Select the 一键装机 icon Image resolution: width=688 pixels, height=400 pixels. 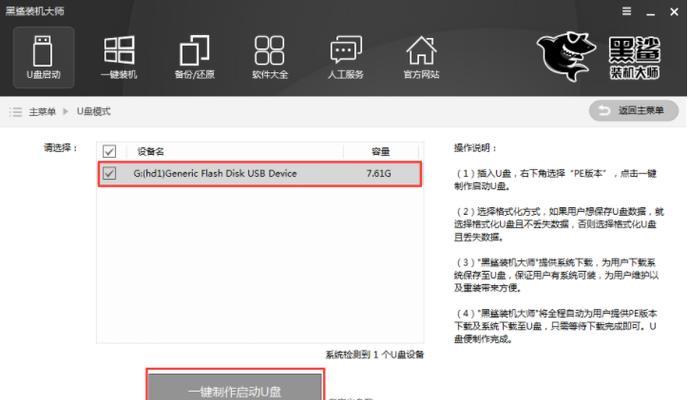pyautogui.click(x=119, y=57)
